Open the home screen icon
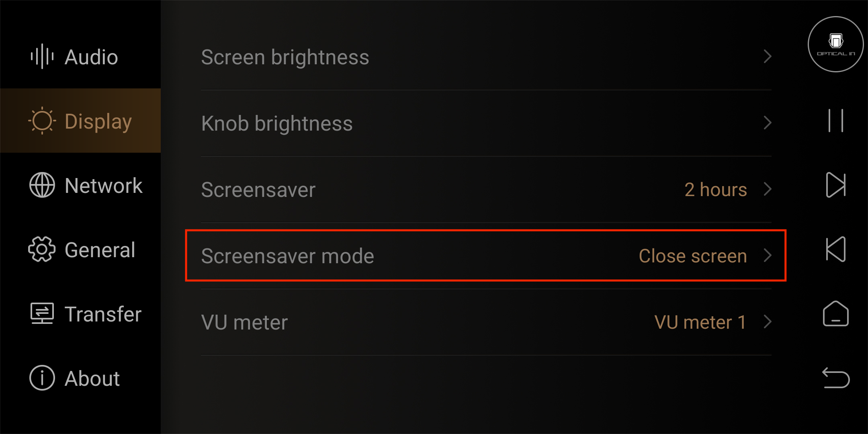Image resolution: width=868 pixels, height=434 pixels. click(x=836, y=313)
